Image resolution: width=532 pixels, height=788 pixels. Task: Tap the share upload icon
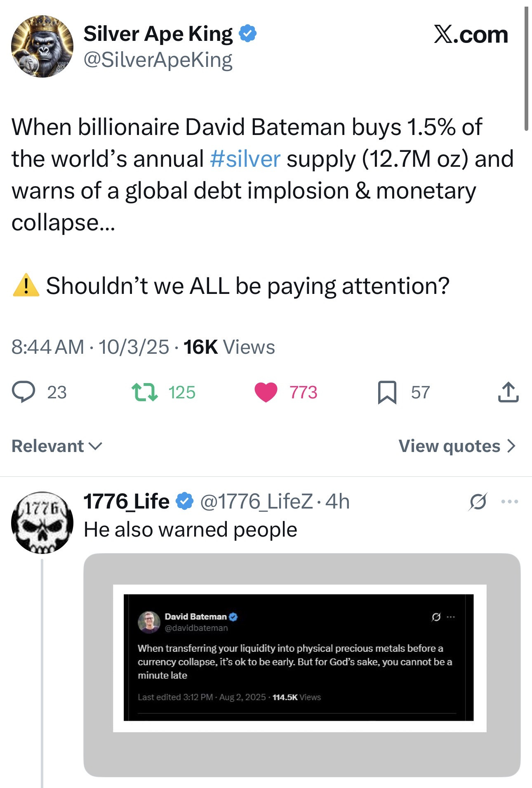coord(508,392)
